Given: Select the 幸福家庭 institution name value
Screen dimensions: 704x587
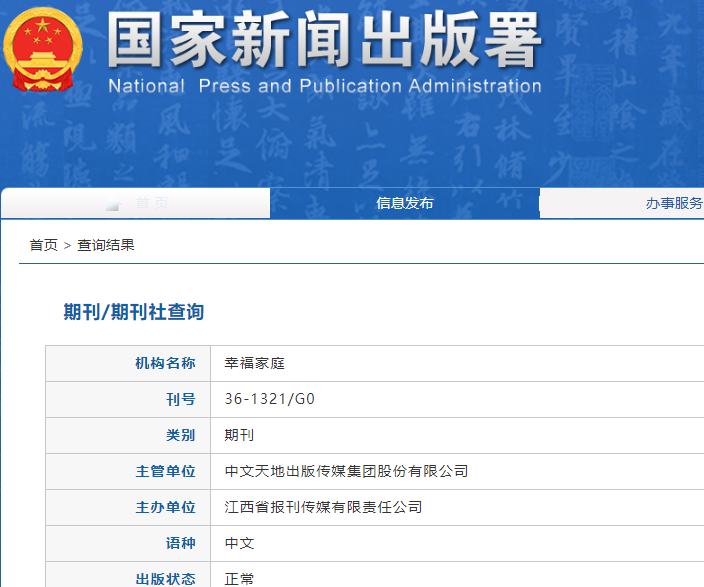Looking at the screenshot, I should [x=255, y=364].
